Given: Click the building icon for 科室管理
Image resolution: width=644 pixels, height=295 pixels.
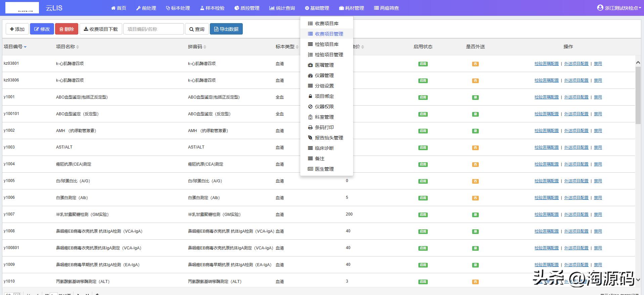Looking at the screenshot, I should (310, 117).
